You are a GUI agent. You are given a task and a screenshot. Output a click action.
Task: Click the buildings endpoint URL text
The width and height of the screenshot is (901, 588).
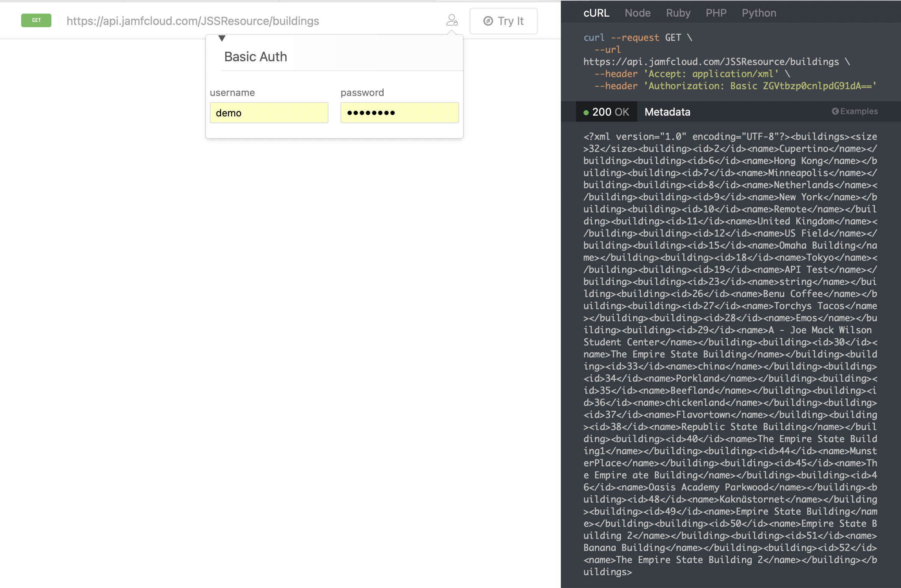click(x=193, y=21)
